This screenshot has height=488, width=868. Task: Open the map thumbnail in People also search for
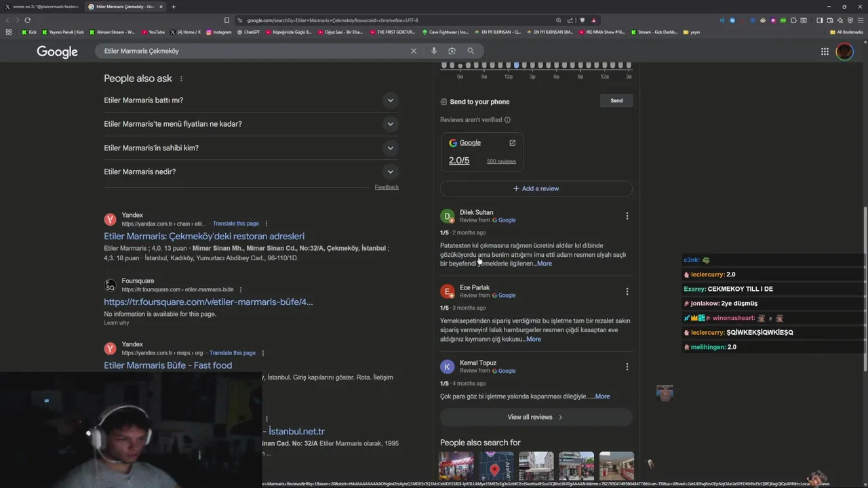click(x=496, y=466)
